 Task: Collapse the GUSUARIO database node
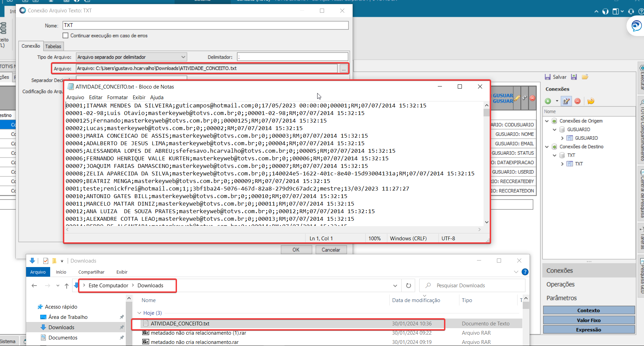(554, 129)
